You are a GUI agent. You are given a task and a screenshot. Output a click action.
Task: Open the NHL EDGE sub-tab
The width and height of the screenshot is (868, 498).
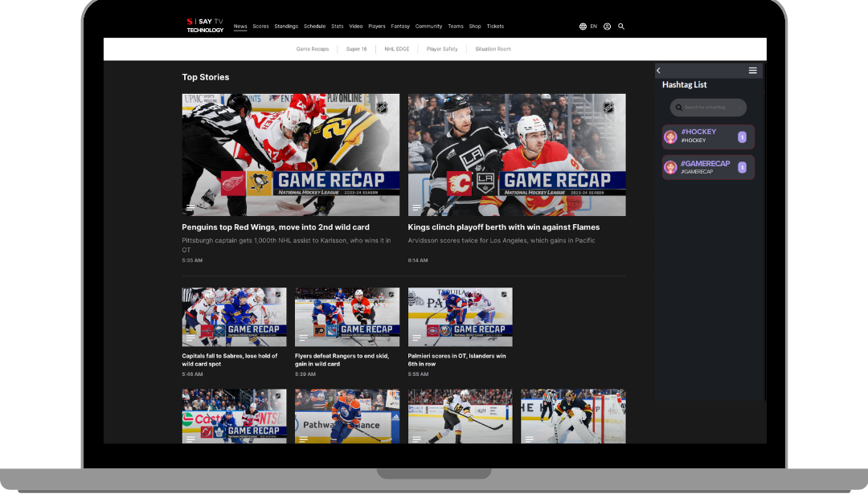point(396,49)
